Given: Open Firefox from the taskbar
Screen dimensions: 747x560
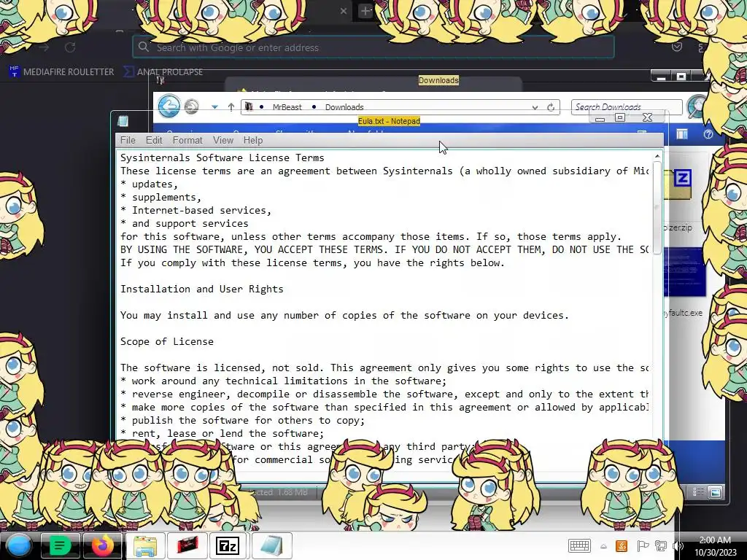Looking at the screenshot, I should (102, 545).
